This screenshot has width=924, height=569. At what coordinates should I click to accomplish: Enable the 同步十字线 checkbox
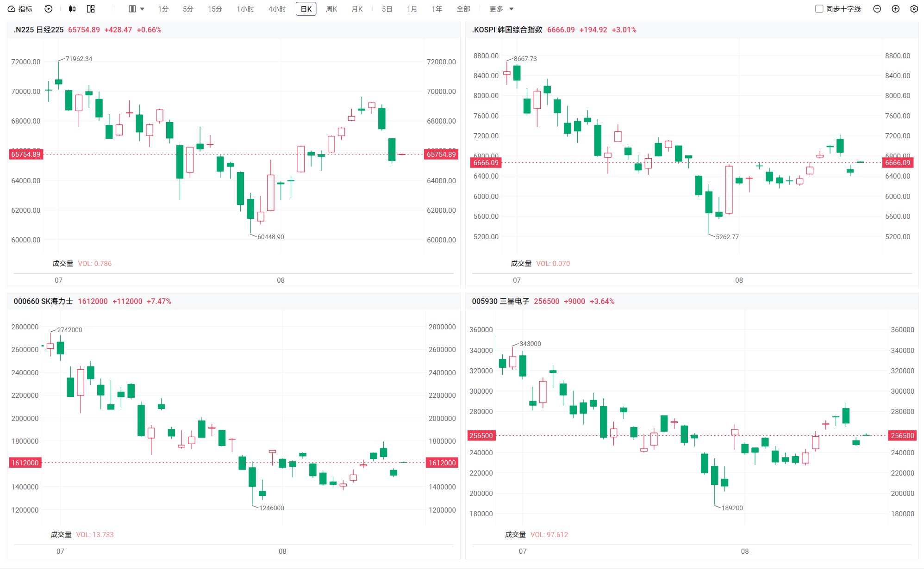pyautogui.click(x=819, y=9)
